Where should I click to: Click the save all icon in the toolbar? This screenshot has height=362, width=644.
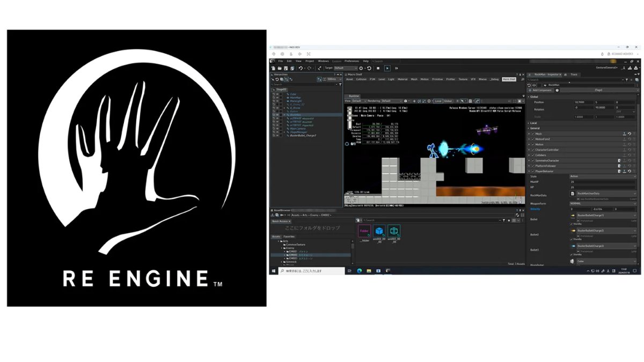292,68
